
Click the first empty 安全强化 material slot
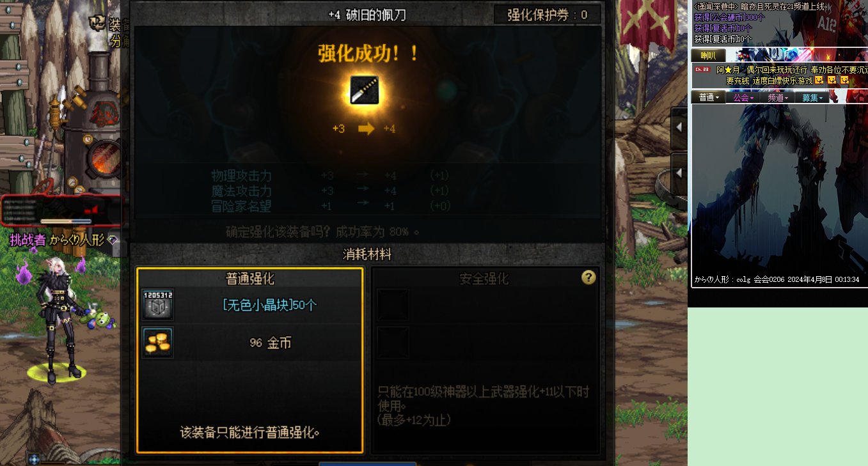pyautogui.click(x=393, y=305)
